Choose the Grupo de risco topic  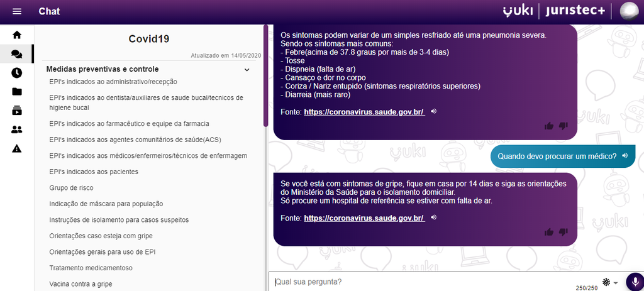(x=72, y=187)
